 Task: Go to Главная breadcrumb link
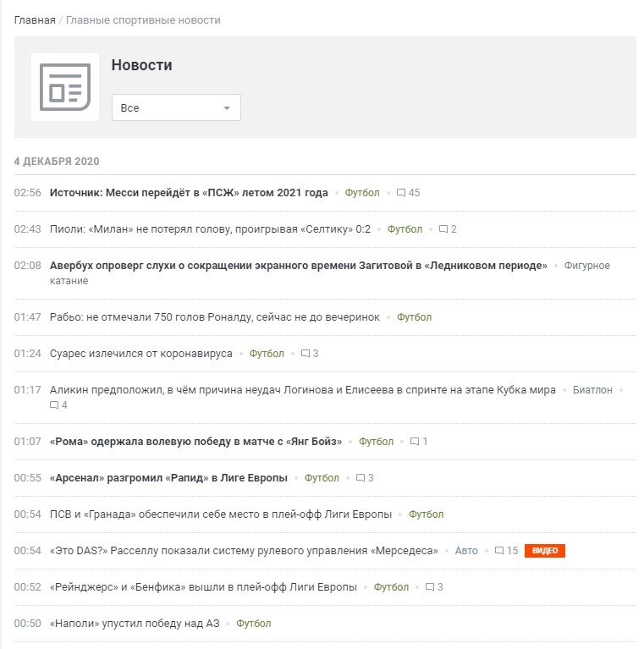tap(35, 19)
